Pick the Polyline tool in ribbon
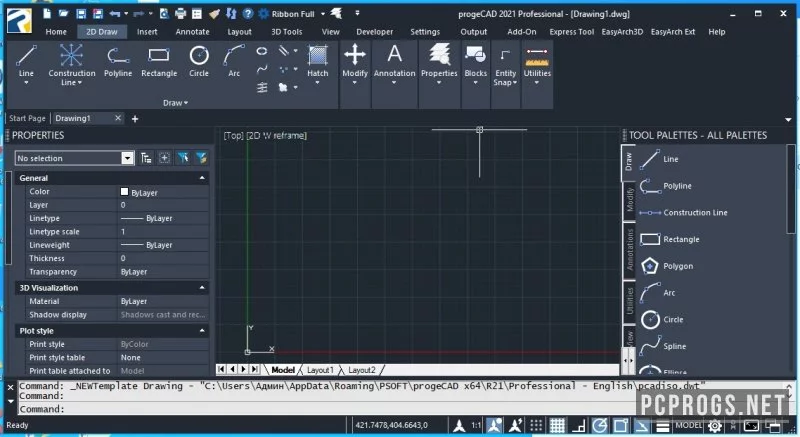 click(118, 62)
